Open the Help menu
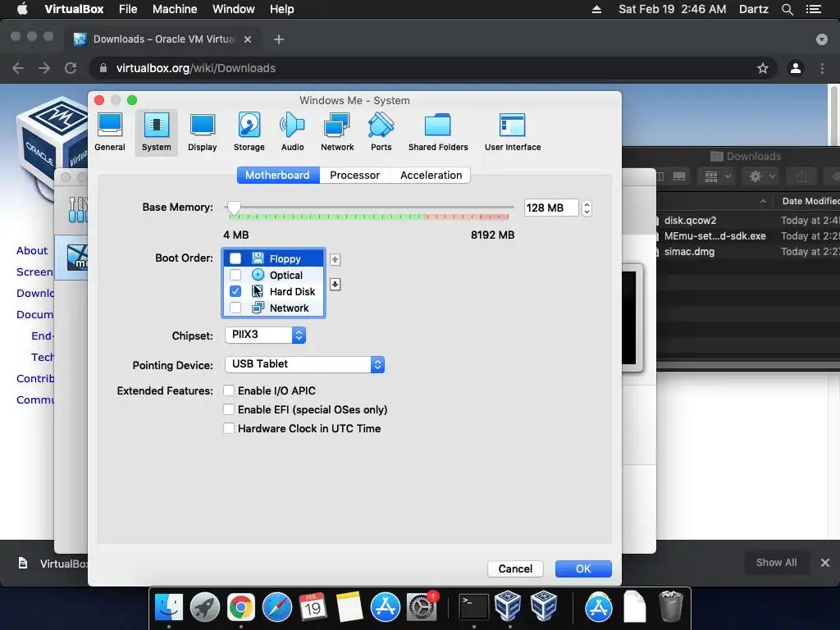This screenshot has height=630, width=840. [x=282, y=9]
